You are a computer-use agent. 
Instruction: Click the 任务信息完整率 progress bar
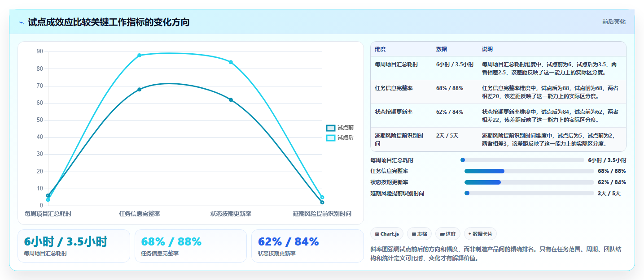[x=529, y=171]
